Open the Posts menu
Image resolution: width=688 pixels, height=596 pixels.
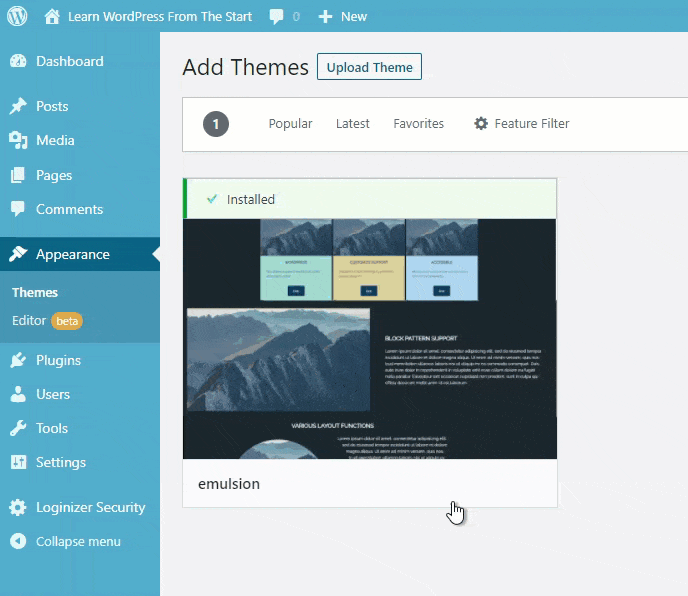pyautogui.click(x=80, y=106)
